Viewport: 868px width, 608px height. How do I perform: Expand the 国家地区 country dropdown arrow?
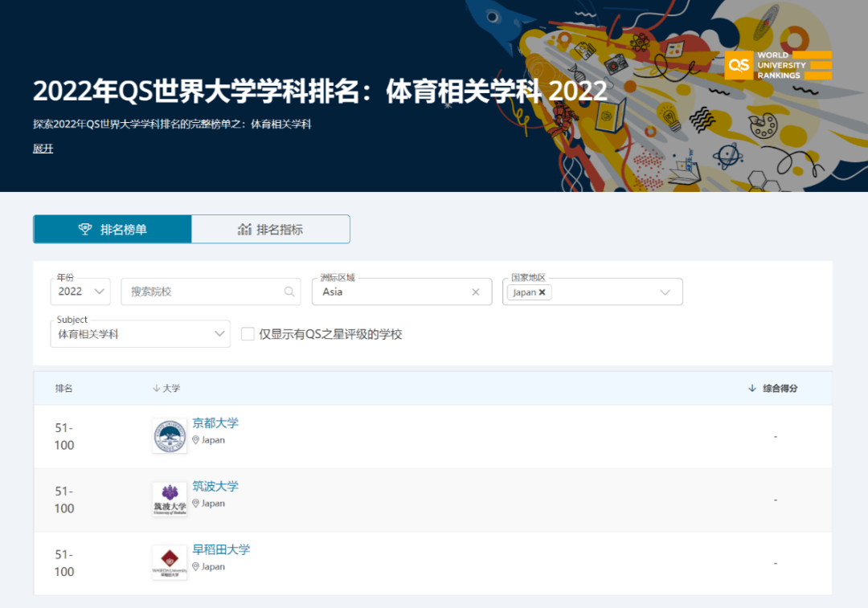click(x=665, y=292)
